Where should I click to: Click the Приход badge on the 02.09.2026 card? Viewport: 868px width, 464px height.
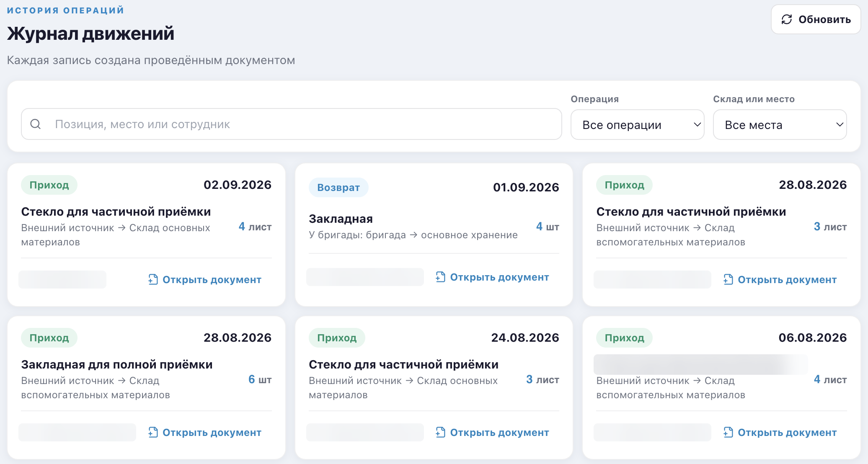pos(49,185)
